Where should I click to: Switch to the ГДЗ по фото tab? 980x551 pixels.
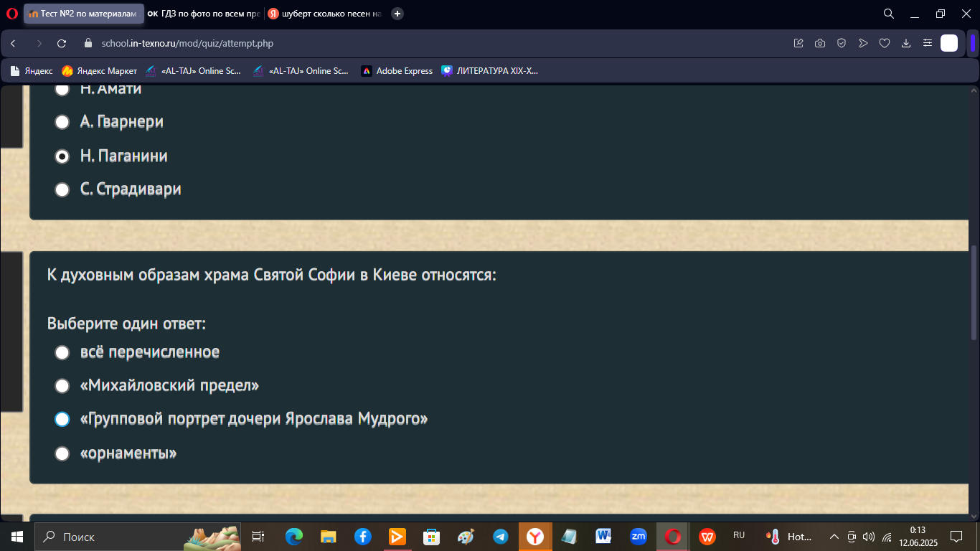tap(204, 14)
